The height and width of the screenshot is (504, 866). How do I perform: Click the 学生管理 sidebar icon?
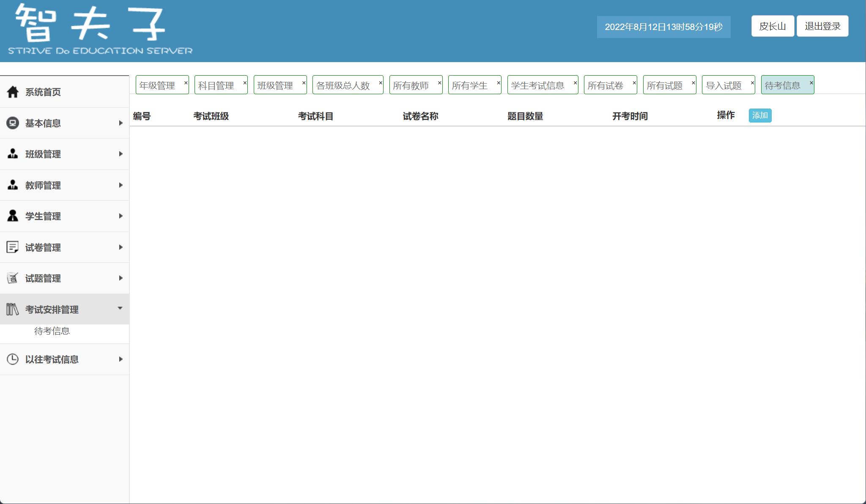click(x=13, y=216)
